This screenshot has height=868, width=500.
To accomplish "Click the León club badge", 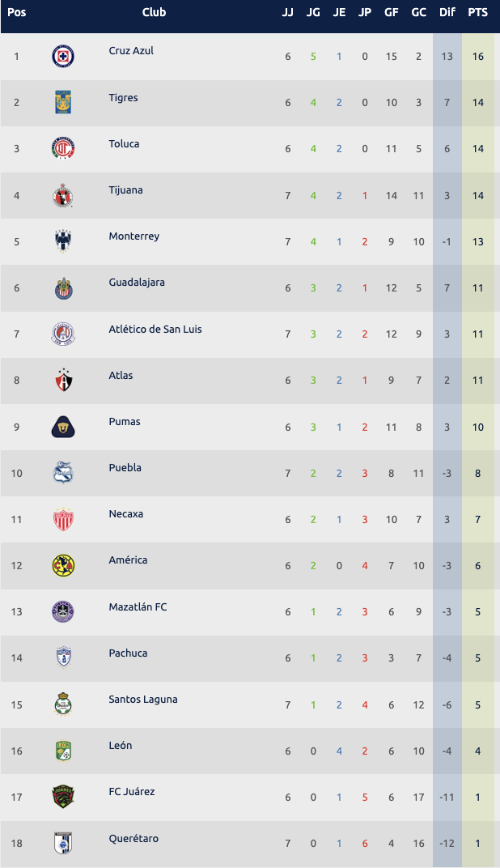I will coord(63,751).
